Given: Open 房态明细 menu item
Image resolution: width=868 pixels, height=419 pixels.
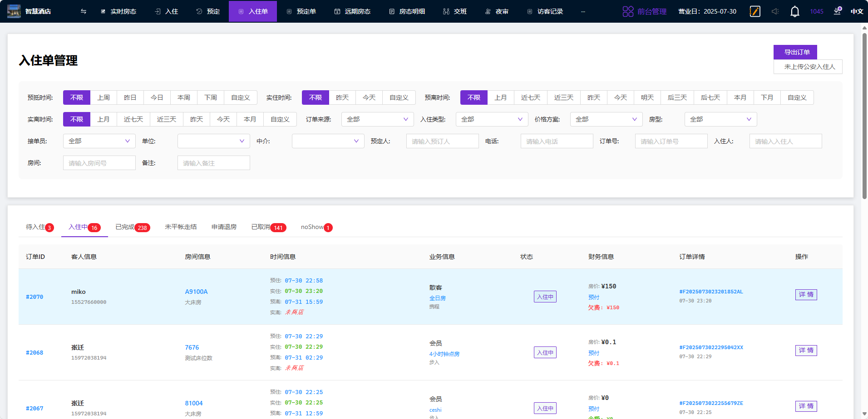Looking at the screenshot, I should (407, 11).
